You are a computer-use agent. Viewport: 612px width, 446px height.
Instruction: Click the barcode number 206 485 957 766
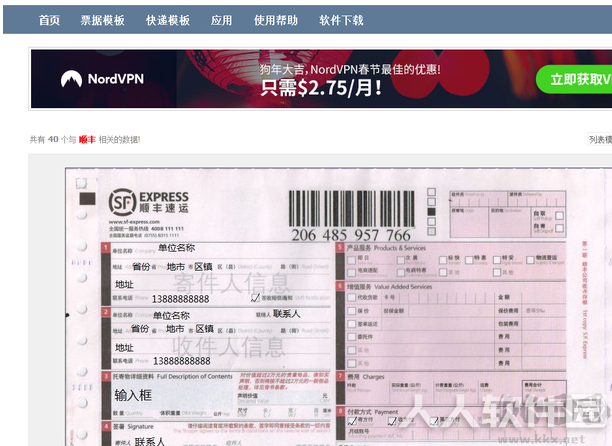point(351,235)
